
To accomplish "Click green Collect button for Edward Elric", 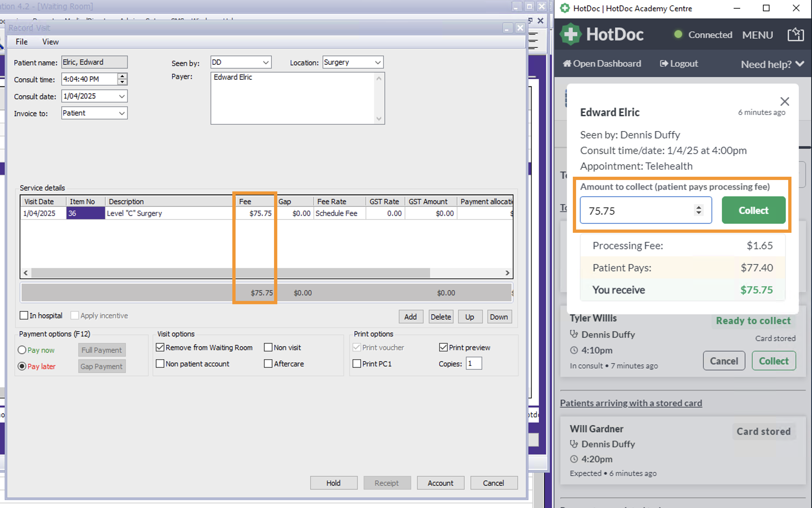I will click(x=753, y=210).
